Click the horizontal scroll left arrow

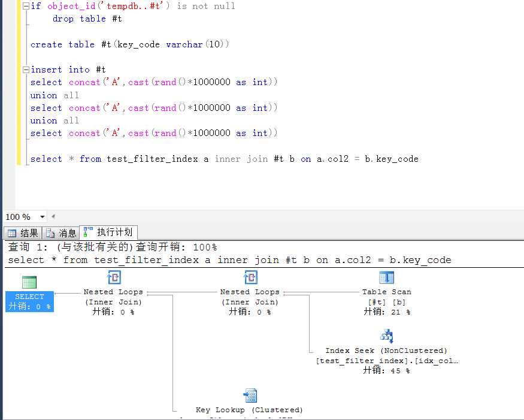click(53, 216)
